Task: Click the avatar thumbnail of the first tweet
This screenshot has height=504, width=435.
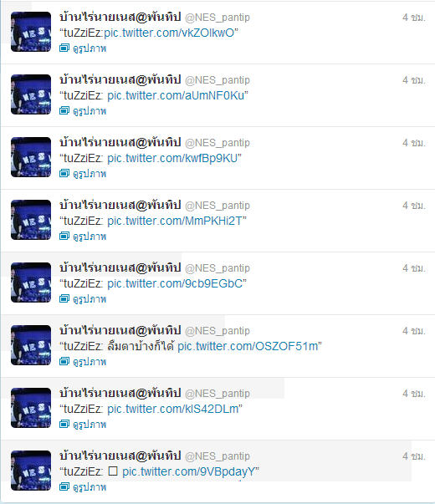Action: click(31, 32)
